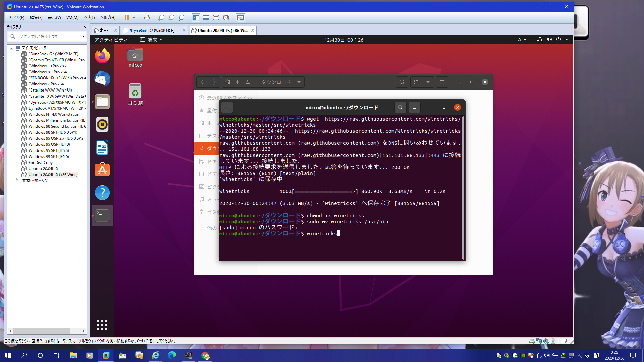Open Ubuntu Software from the dock
Screen dimensions: 644x362
tap(102, 170)
